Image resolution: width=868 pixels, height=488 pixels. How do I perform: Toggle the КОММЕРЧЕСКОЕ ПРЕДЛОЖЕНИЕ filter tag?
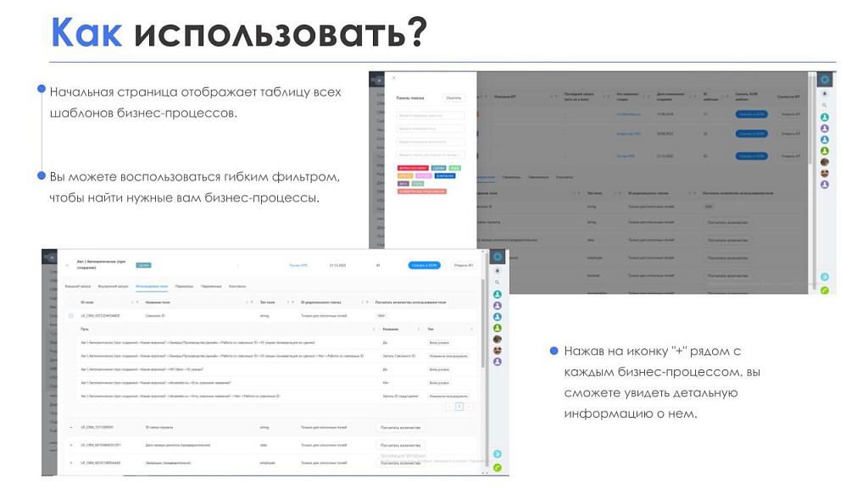pos(421,191)
